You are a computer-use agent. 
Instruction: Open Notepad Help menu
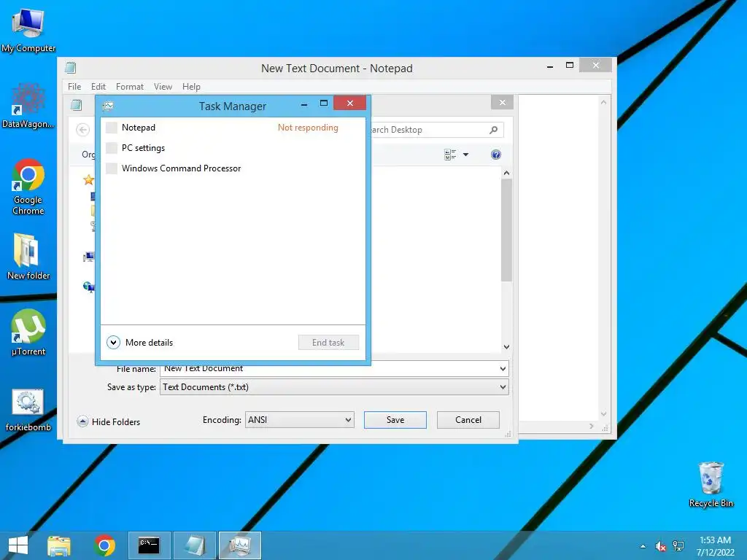point(191,87)
